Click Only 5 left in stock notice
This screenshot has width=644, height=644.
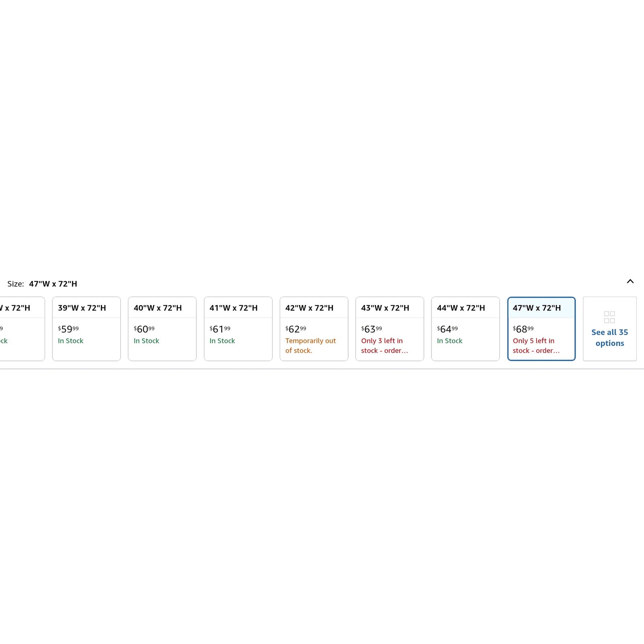(x=536, y=345)
